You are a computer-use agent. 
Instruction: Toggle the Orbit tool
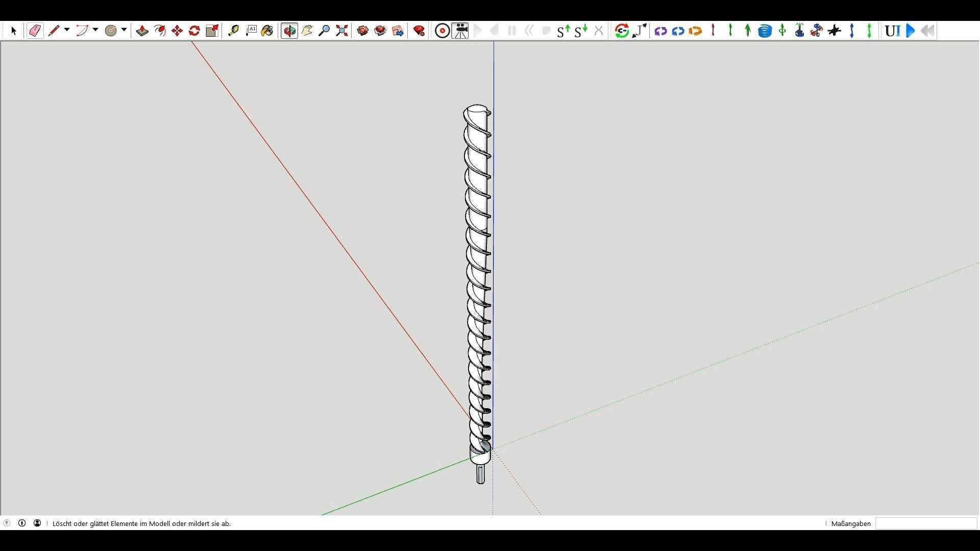pyautogui.click(x=289, y=31)
